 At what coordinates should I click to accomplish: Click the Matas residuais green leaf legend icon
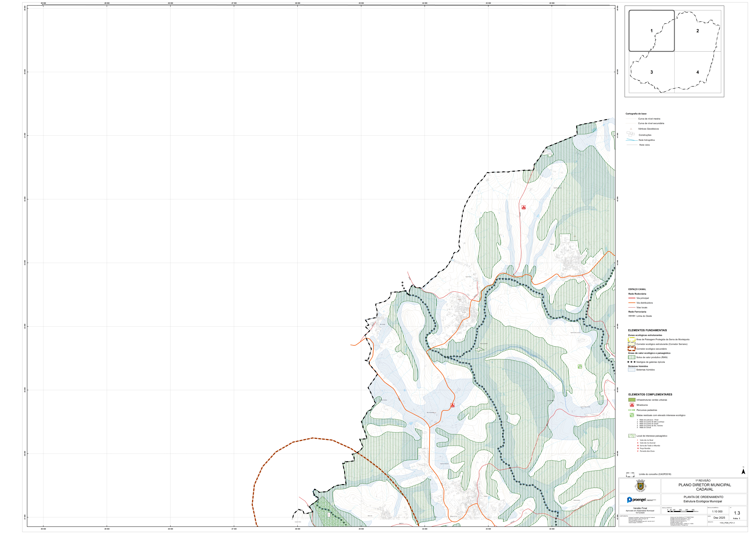coord(632,415)
